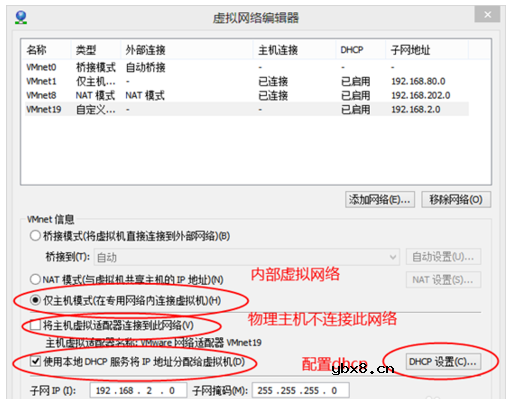510x399 pixels.
Task: Select the VMnet8 row
Action: pos(247,95)
